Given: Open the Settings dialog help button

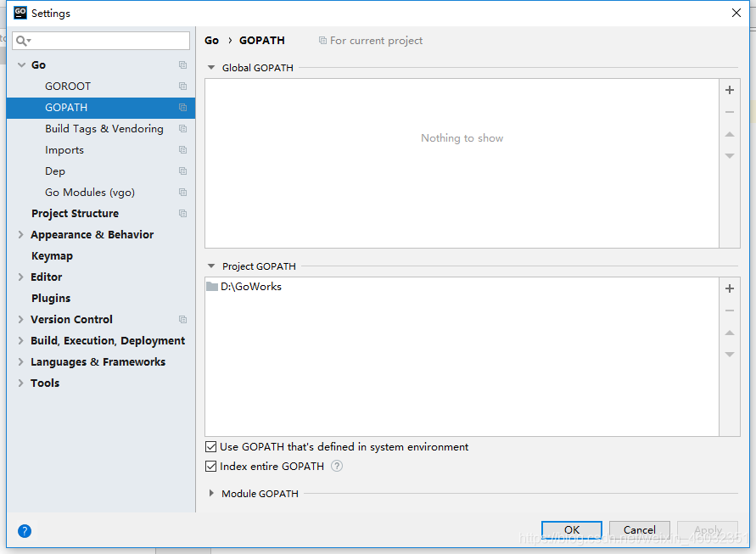Looking at the screenshot, I should (25, 531).
